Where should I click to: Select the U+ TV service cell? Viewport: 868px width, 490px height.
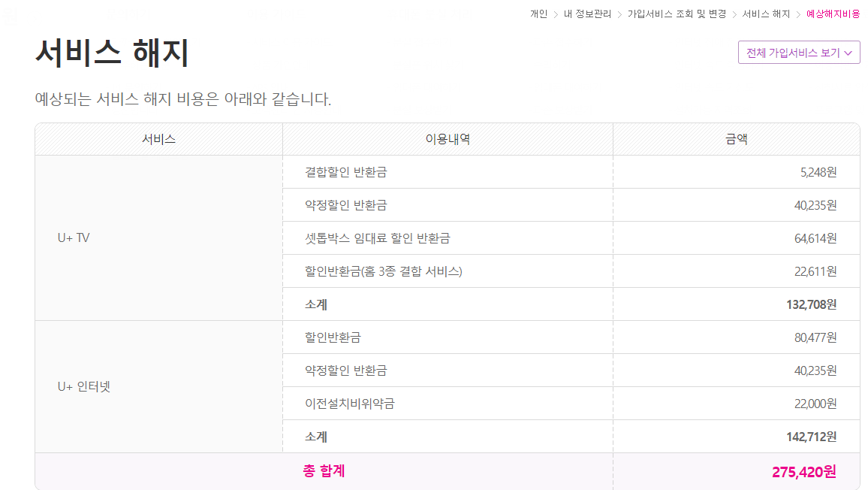[x=74, y=237]
